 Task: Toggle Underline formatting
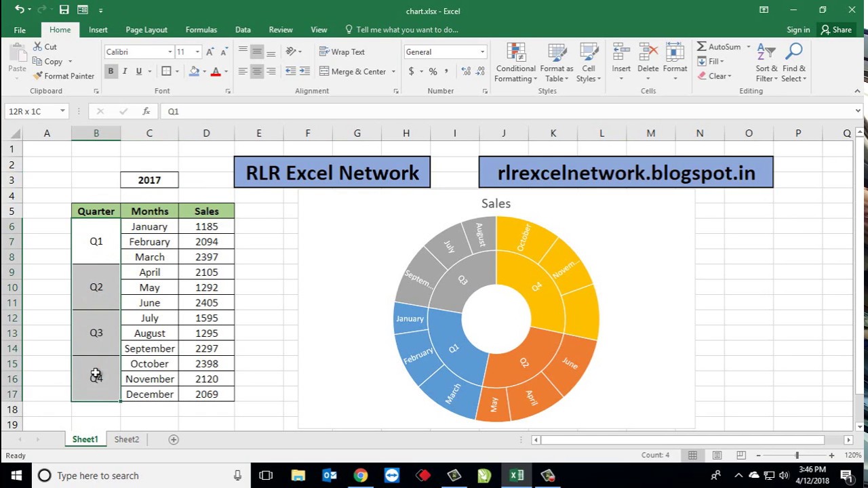(x=139, y=71)
